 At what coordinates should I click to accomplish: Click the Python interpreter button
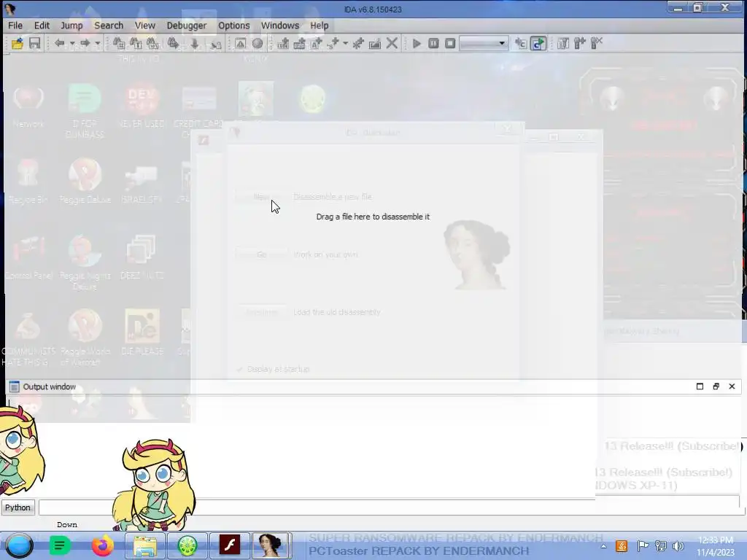(x=18, y=507)
